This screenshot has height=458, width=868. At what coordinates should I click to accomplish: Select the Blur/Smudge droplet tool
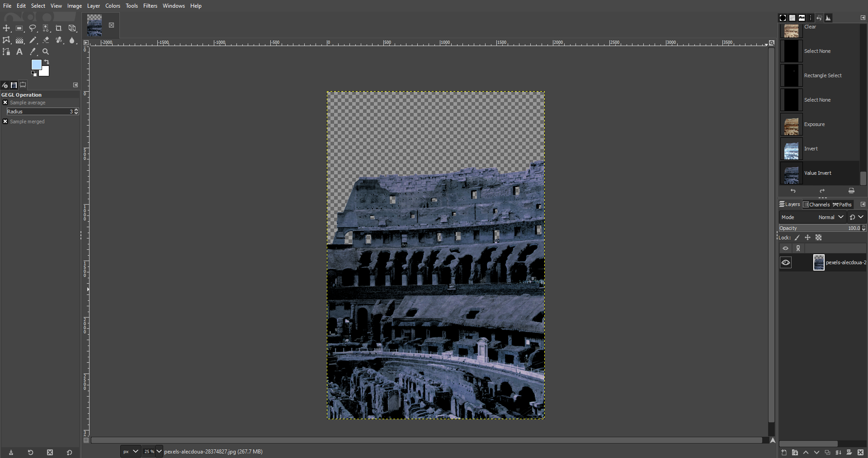tap(72, 40)
